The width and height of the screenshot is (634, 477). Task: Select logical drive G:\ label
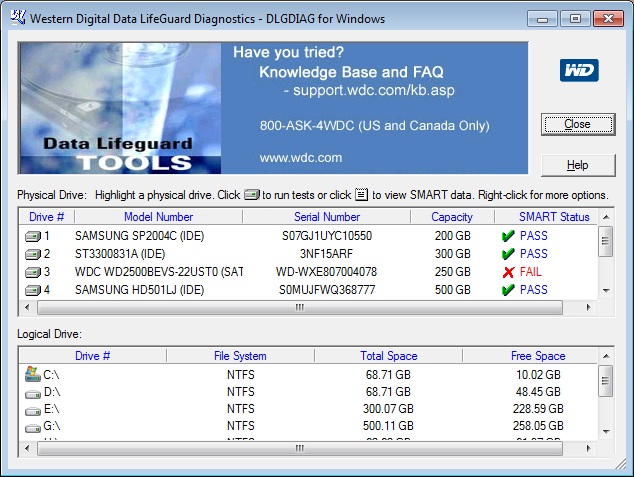click(52, 426)
